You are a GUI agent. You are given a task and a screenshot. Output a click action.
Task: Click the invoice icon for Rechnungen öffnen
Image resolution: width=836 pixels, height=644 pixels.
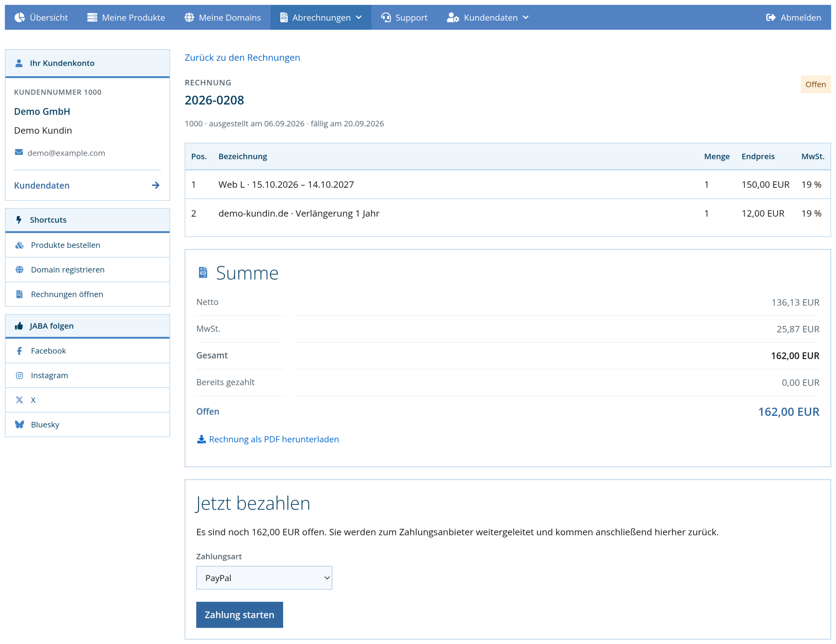tap(20, 294)
